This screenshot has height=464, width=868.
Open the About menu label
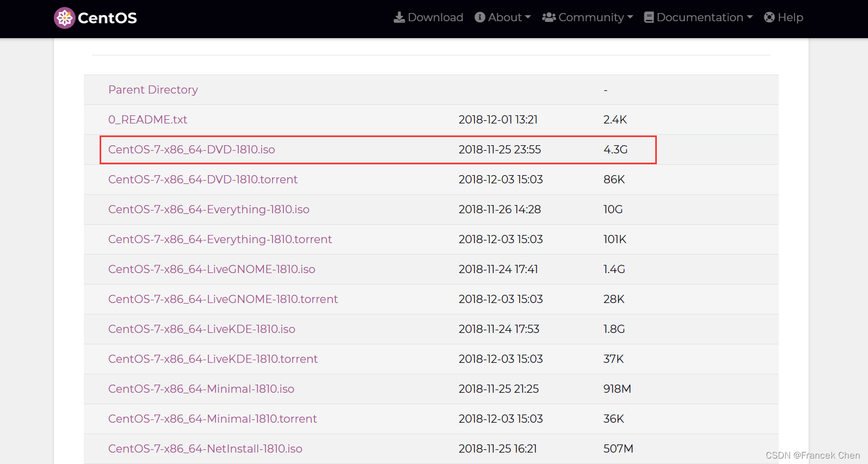505,17
